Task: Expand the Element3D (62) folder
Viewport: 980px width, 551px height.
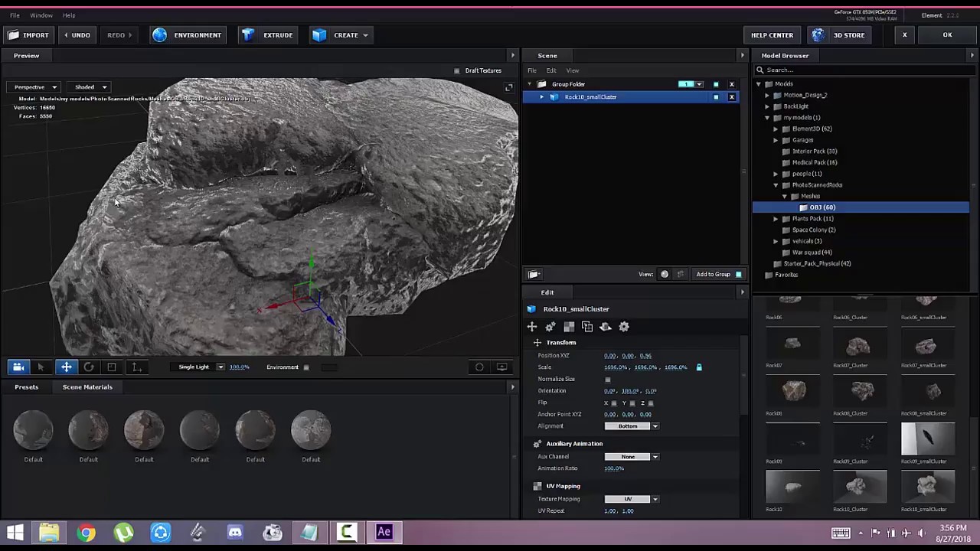Action: (x=776, y=129)
